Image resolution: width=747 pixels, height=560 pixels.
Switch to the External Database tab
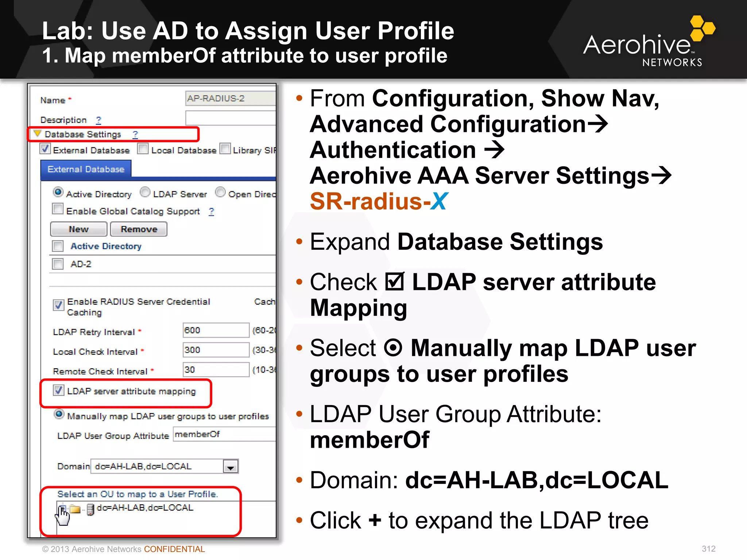pos(86,170)
